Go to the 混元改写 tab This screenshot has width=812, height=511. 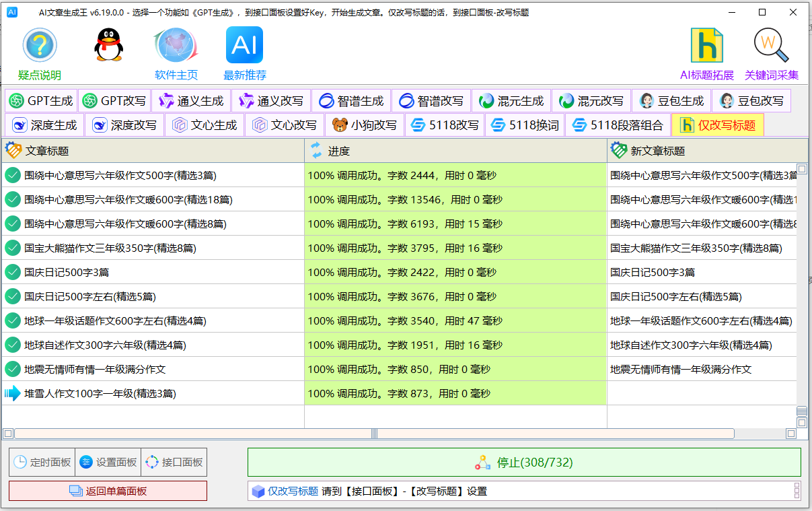point(591,101)
